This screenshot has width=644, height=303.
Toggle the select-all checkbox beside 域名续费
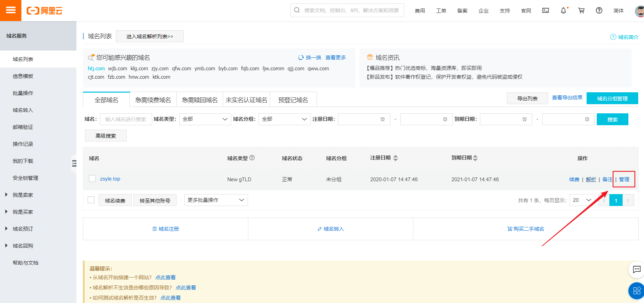[91, 200]
